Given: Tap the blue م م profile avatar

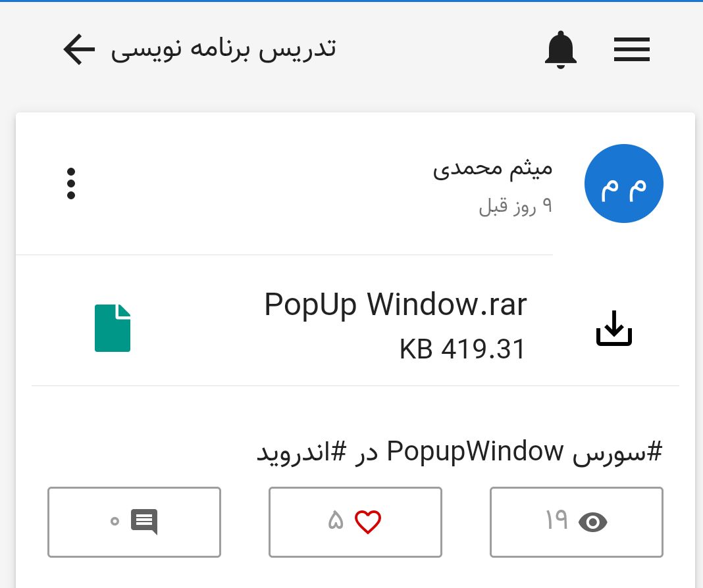Looking at the screenshot, I should (x=623, y=183).
